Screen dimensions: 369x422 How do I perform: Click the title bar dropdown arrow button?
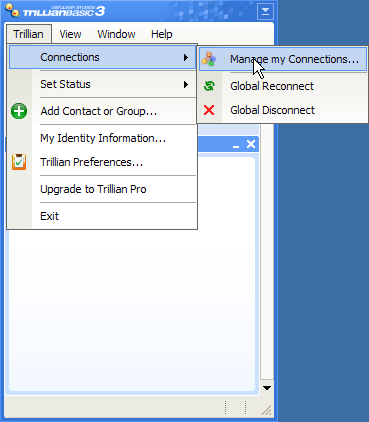pyautogui.click(x=265, y=12)
